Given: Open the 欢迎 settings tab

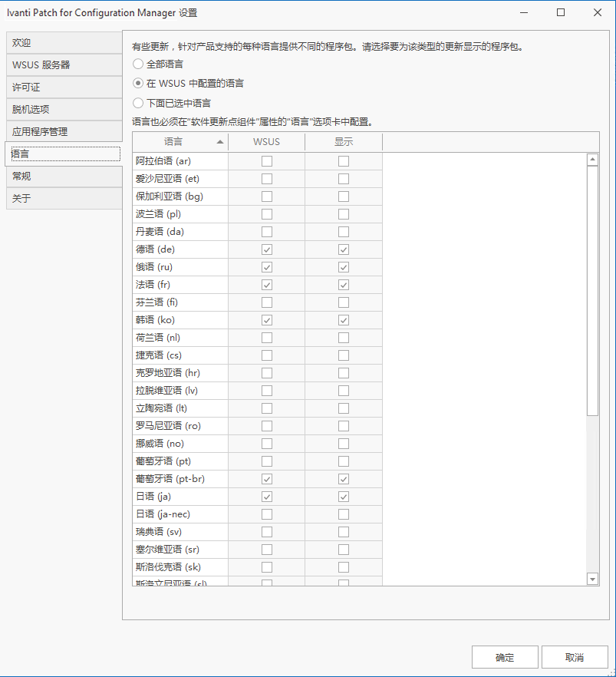Looking at the screenshot, I should [x=64, y=43].
